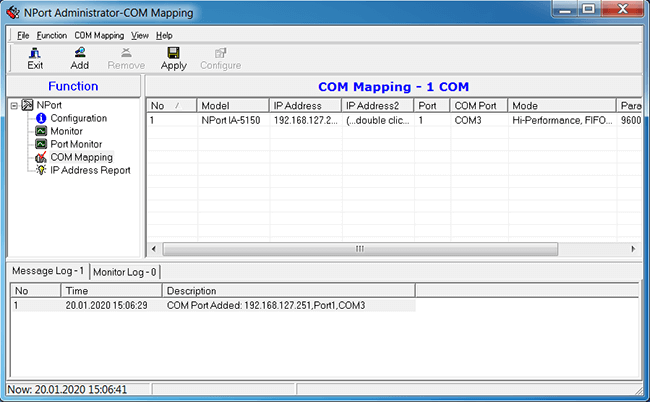Screen dimensions: 650x402
Task: Click the Apply save-disk icon
Action: (173, 53)
